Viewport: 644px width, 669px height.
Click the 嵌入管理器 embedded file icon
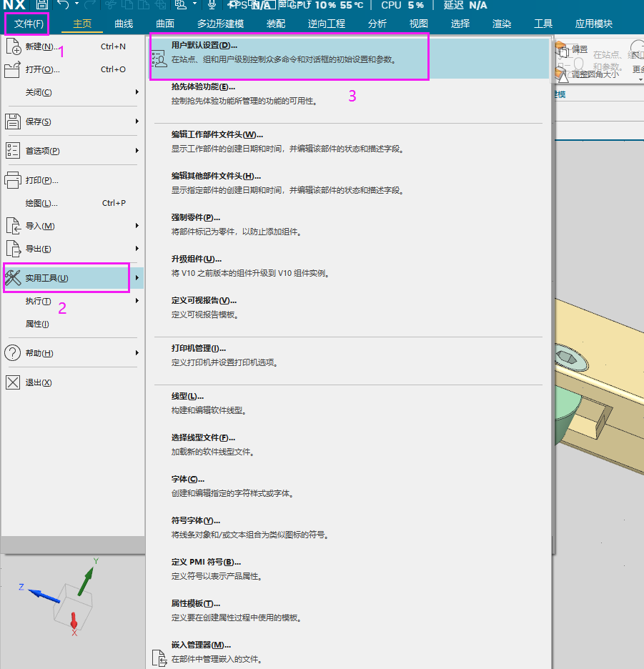(x=159, y=658)
